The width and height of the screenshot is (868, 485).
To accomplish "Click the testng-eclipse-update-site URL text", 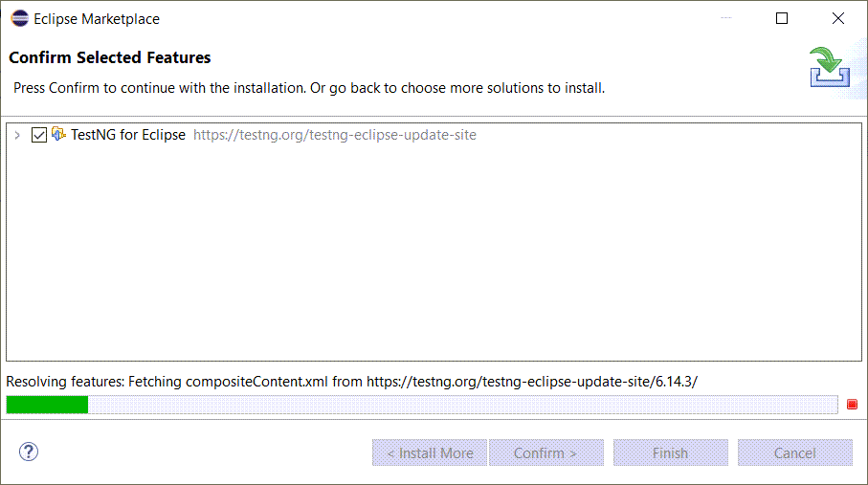I will (x=335, y=135).
